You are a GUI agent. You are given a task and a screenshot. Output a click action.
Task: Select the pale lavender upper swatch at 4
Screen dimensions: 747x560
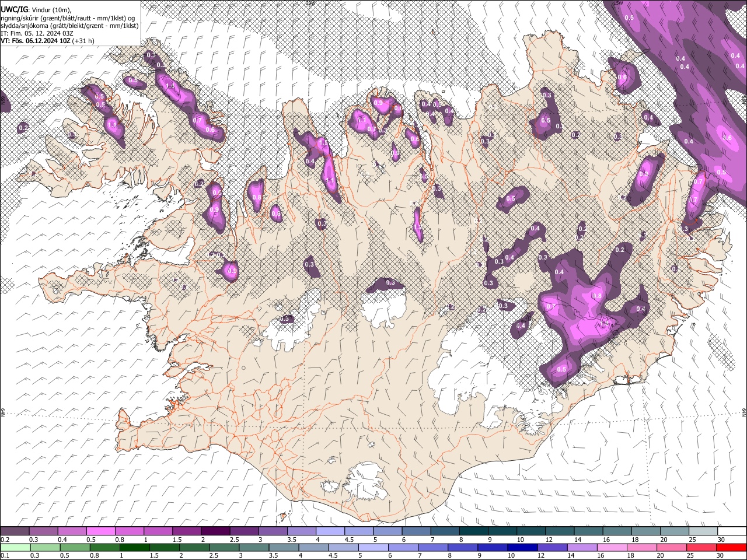point(330,531)
